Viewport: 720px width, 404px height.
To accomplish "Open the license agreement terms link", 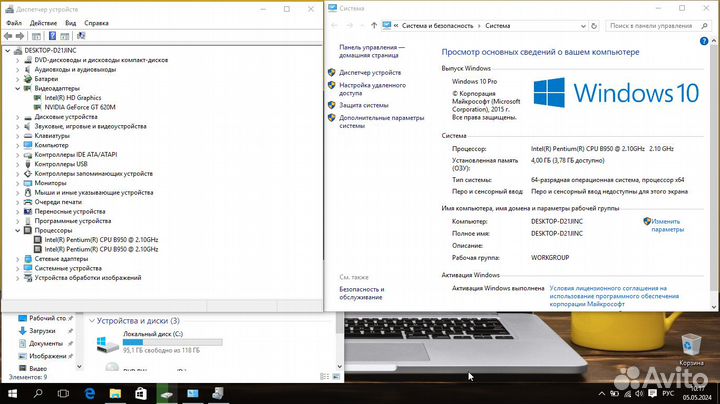I will point(614,296).
